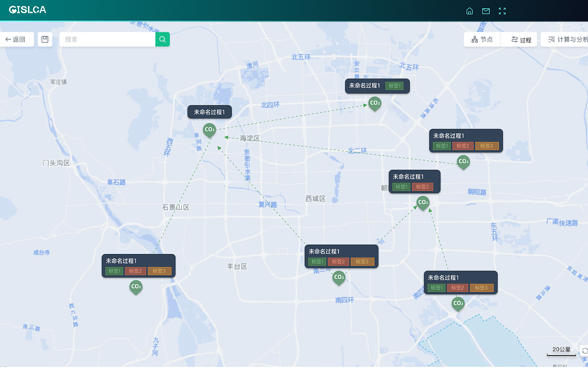Toggle fullscreen mode icon
This screenshot has width=588, height=368.
coord(502,11)
